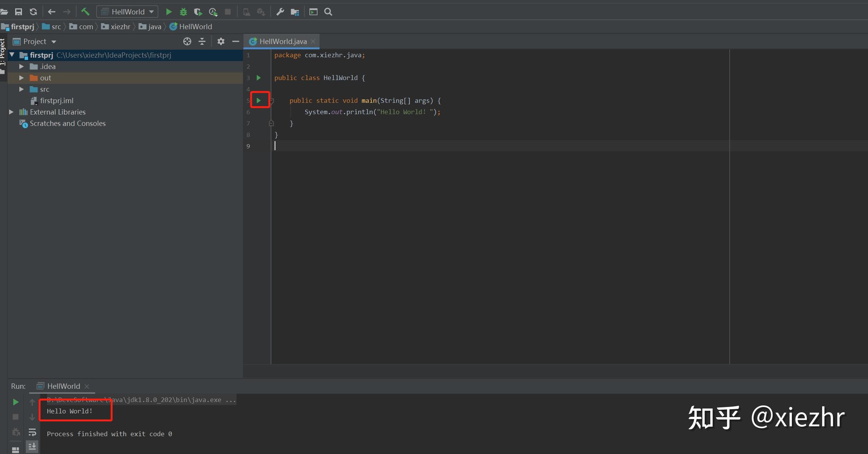Screen dimensions: 868x454
Task: Start debugging with the Debug bug icon
Action: 183,12
